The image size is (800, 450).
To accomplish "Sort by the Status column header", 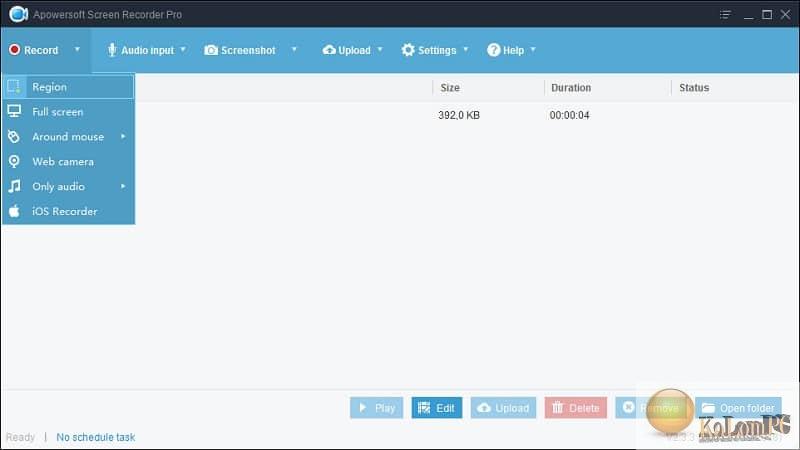I will (x=694, y=88).
